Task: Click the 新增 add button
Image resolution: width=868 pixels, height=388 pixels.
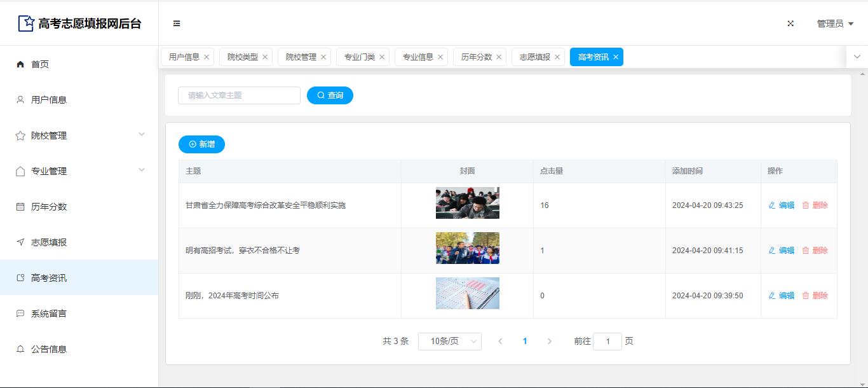Action: pos(201,144)
